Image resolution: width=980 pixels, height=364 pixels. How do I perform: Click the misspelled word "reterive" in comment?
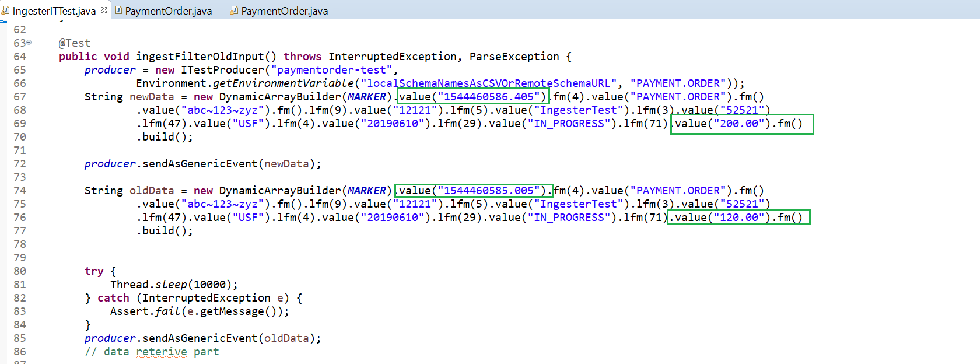pyautogui.click(x=162, y=352)
